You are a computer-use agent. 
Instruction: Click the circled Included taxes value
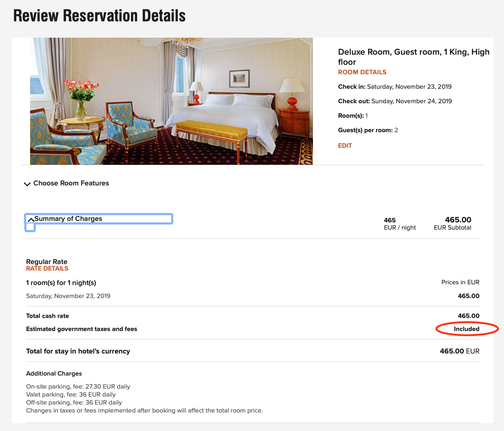(x=467, y=329)
